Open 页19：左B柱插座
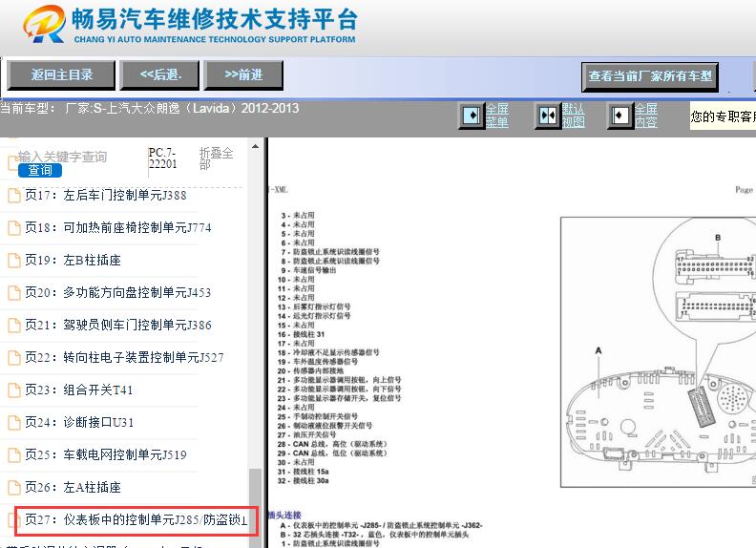This screenshot has width=756, height=548. pyautogui.click(x=73, y=261)
